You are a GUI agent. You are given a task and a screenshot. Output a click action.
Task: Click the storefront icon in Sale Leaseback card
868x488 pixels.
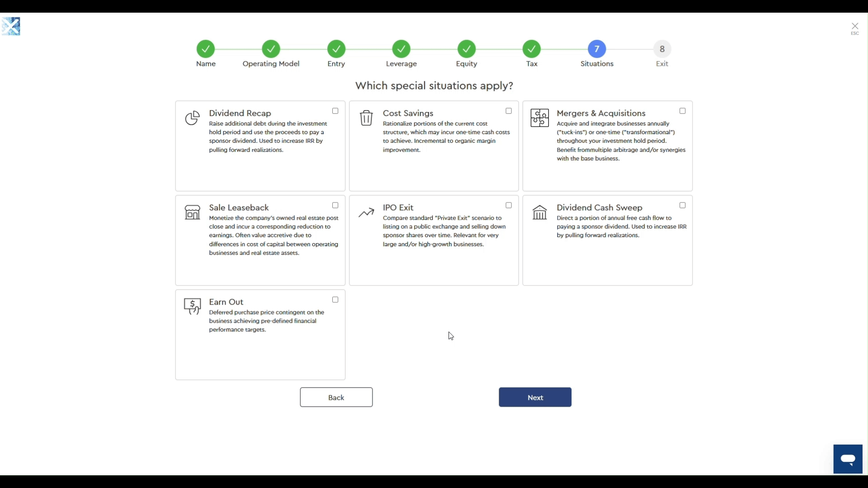pyautogui.click(x=193, y=212)
